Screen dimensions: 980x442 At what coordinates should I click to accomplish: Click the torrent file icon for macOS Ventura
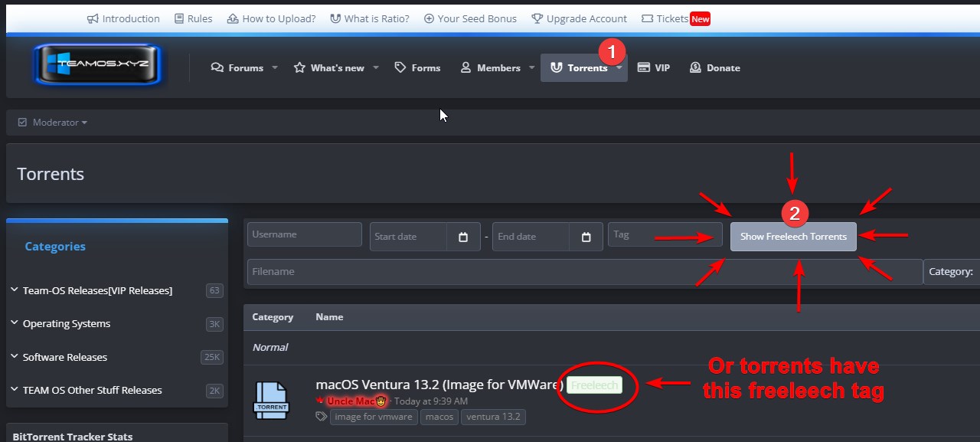coord(271,400)
